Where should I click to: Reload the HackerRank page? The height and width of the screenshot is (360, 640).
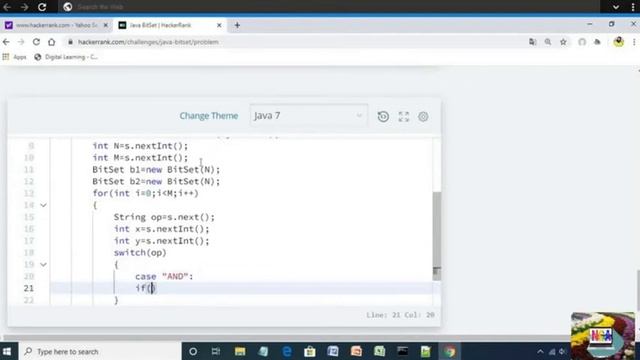click(x=36, y=42)
